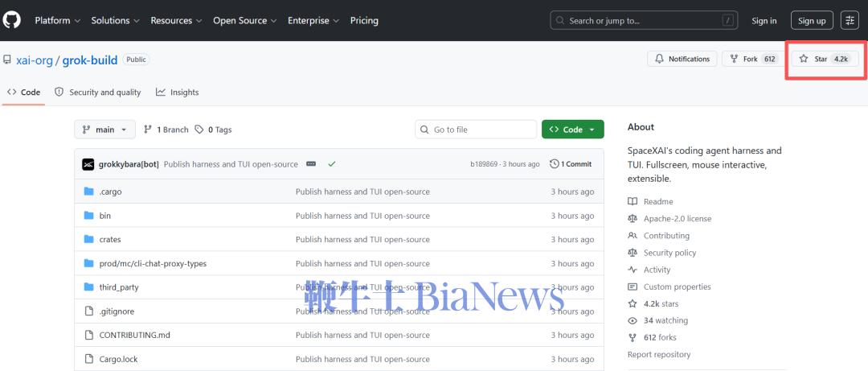The width and height of the screenshot is (868, 371).
Task: Open the Enterprise dropdown menu
Action: (x=314, y=20)
